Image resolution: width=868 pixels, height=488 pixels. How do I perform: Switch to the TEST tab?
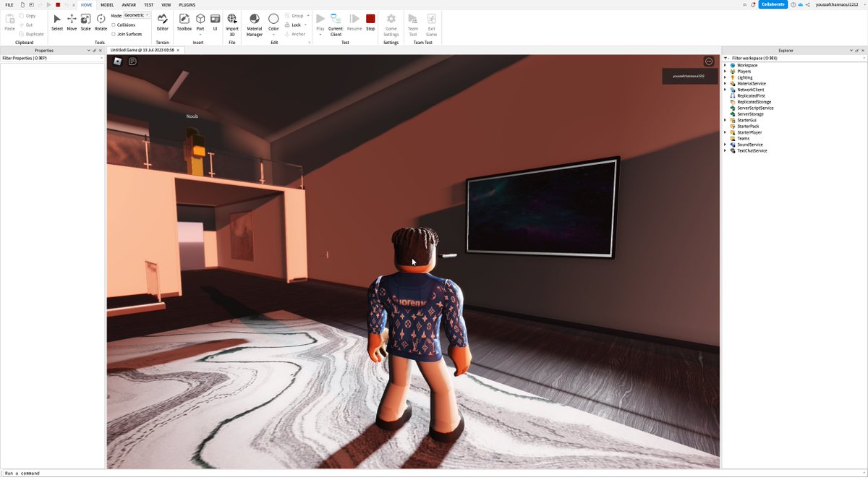(x=148, y=4)
